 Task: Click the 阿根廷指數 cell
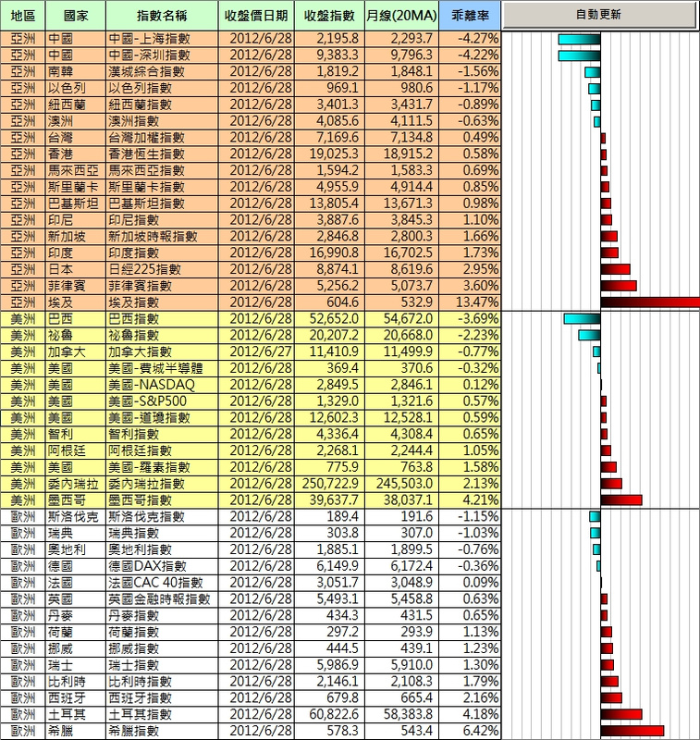click(x=162, y=450)
